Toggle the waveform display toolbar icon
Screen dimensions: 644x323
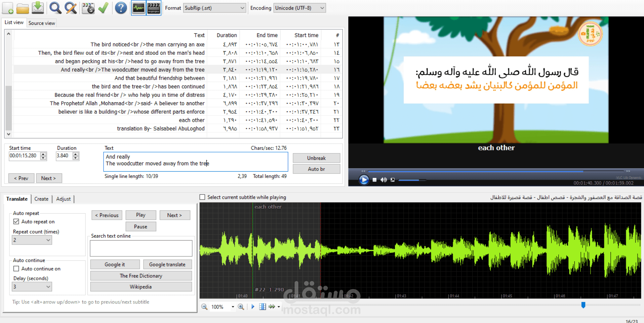(x=138, y=8)
